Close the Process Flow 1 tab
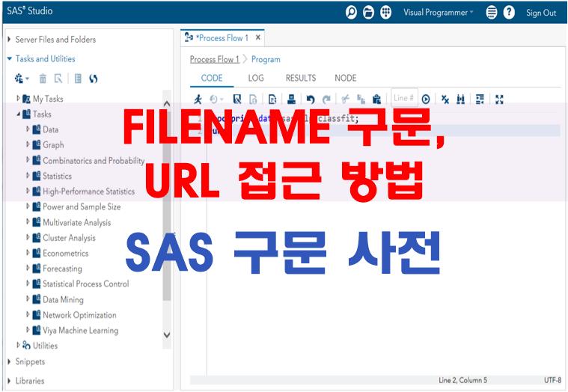 [258, 37]
